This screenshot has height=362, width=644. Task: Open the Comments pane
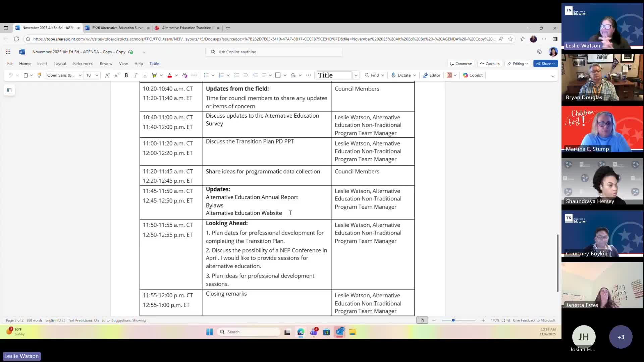click(x=461, y=64)
